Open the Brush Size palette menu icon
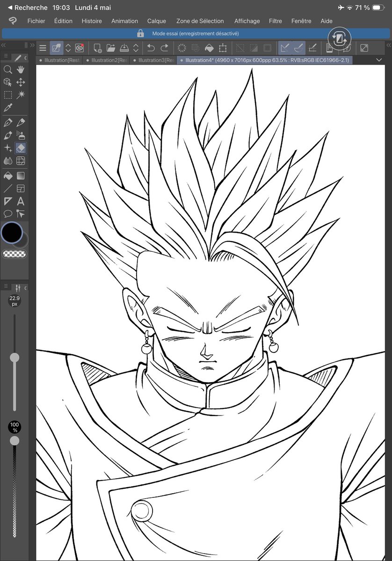This screenshot has width=392, height=561. (6, 286)
